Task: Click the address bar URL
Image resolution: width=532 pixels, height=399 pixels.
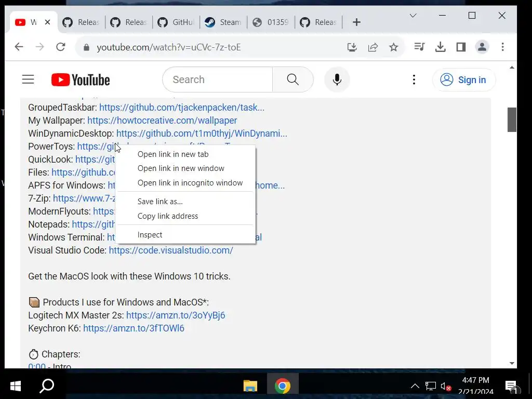Action: pyautogui.click(x=169, y=47)
